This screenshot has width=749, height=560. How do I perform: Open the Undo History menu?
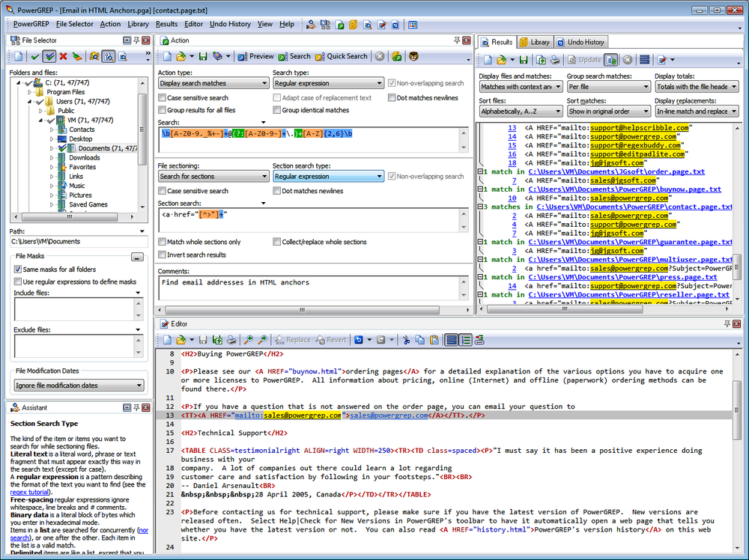pyautogui.click(x=229, y=23)
